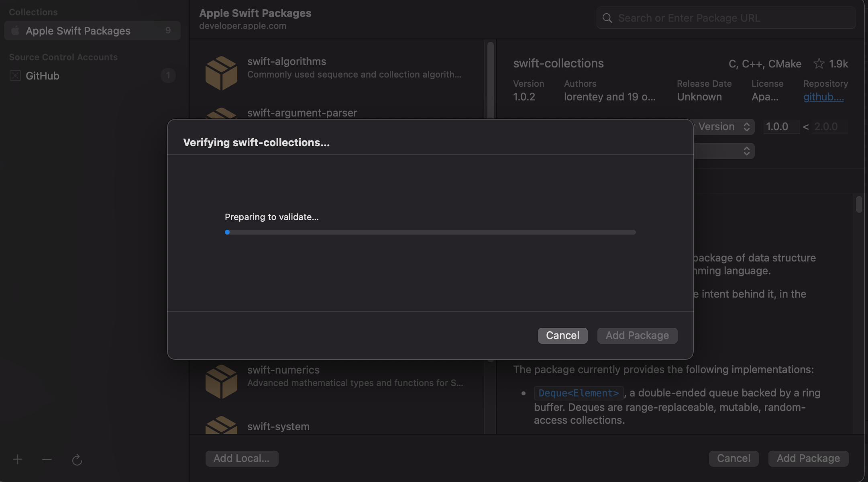
Task: Click the validation progress bar
Action: pos(430,232)
